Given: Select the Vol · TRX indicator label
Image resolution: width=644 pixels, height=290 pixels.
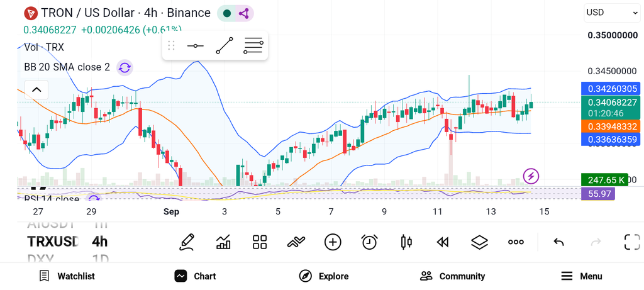Looking at the screenshot, I should click(44, 47).
